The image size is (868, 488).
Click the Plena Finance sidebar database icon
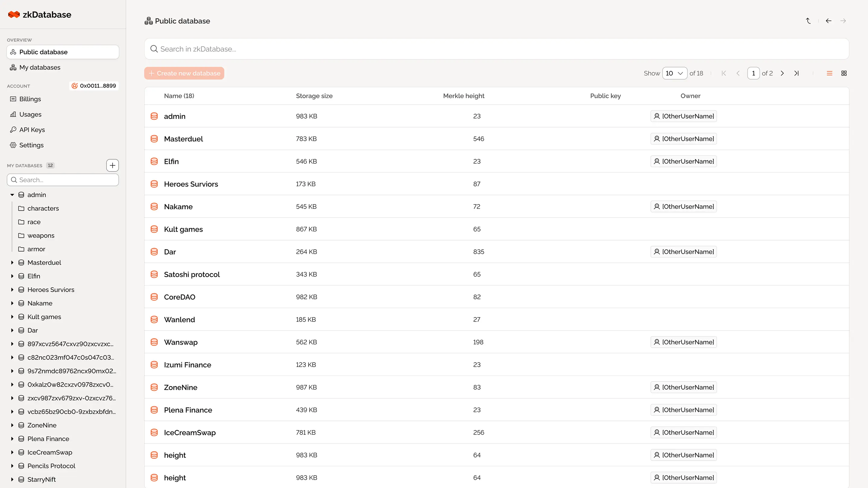point(21,439)
